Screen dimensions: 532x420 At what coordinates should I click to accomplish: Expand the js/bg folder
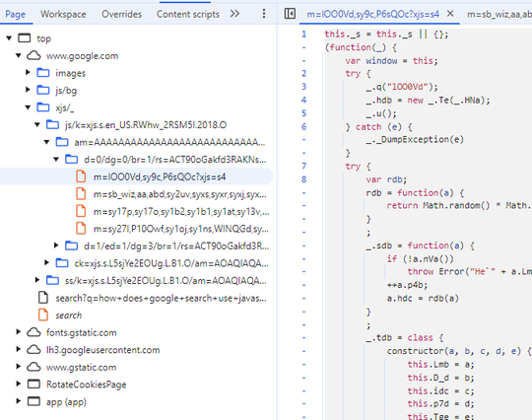tap(28, 90)
